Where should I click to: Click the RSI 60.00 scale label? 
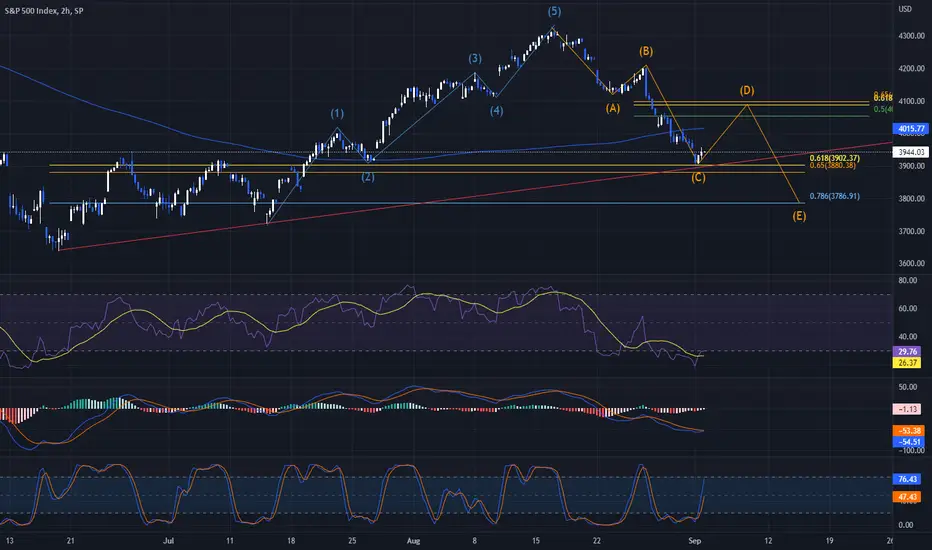click(x=908, y=309)
